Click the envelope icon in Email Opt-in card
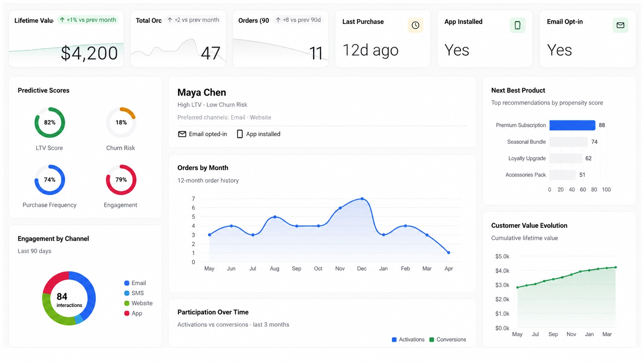 point(620,25)
